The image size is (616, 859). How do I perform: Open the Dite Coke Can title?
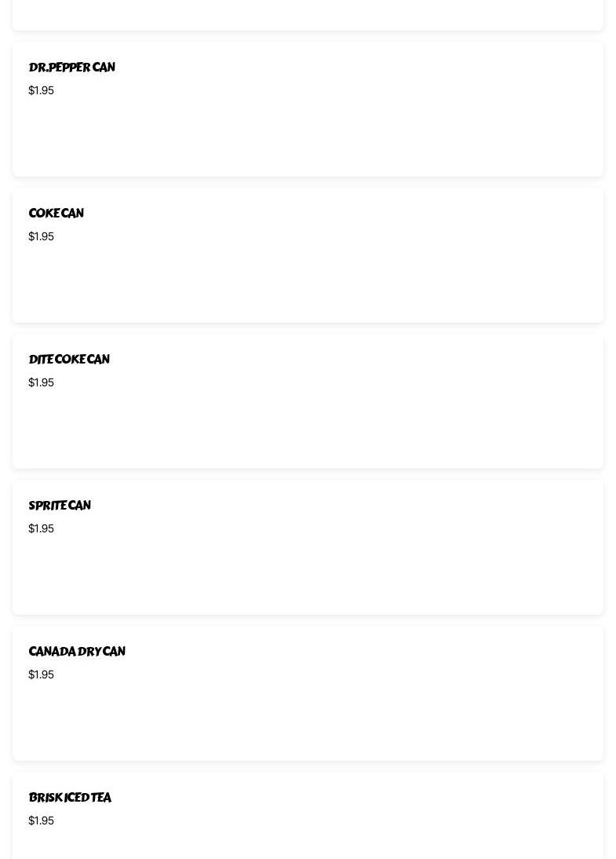pyautogui.click(x=69, y=360)
